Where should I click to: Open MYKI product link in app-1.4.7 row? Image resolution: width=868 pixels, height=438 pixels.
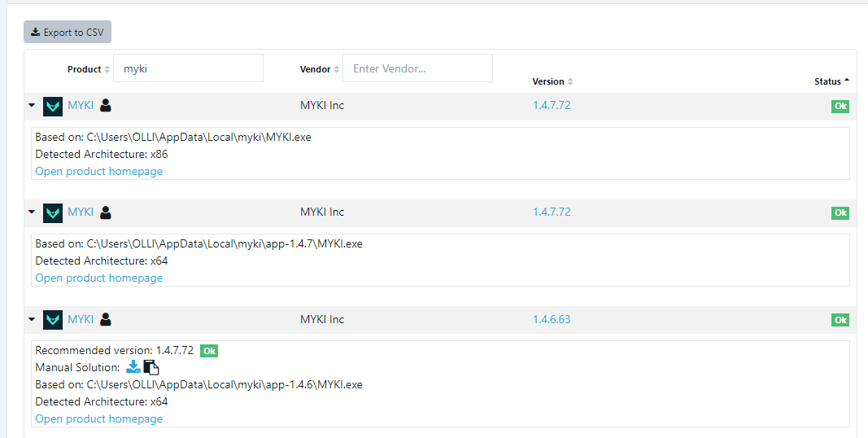coord(81,212)
